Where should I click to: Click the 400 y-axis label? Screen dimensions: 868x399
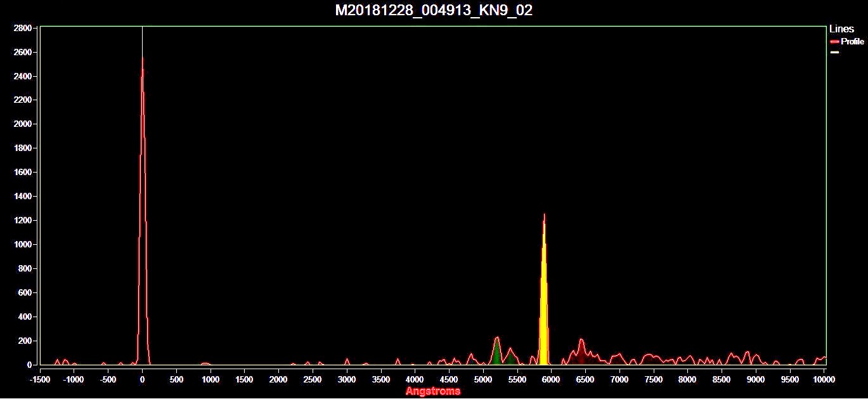(25, 317)
